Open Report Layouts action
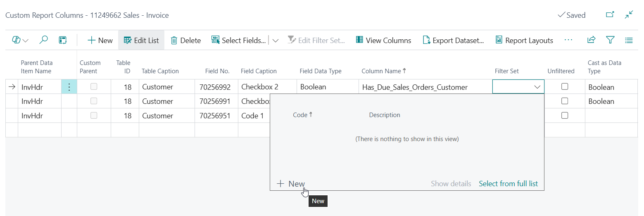Screen dimensions: 644x216 click(x=524, y=40)
